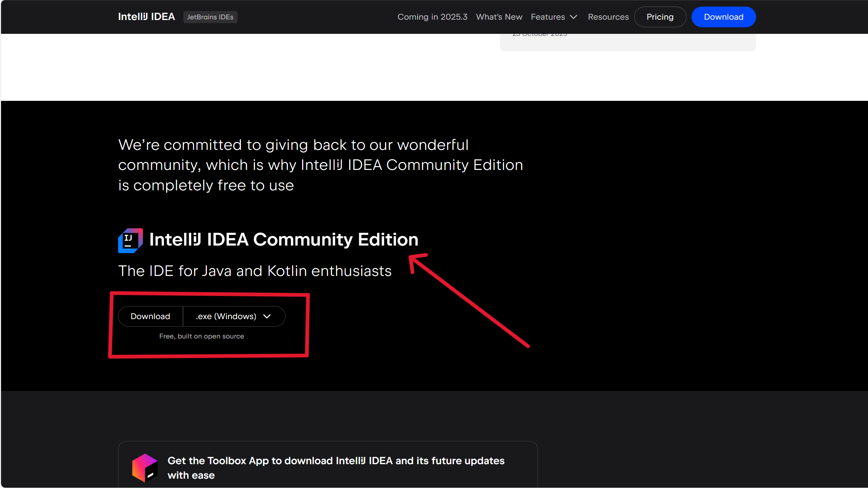
Task: Click the 'Free, built on open source' caption
Action: tap(202, 336)
